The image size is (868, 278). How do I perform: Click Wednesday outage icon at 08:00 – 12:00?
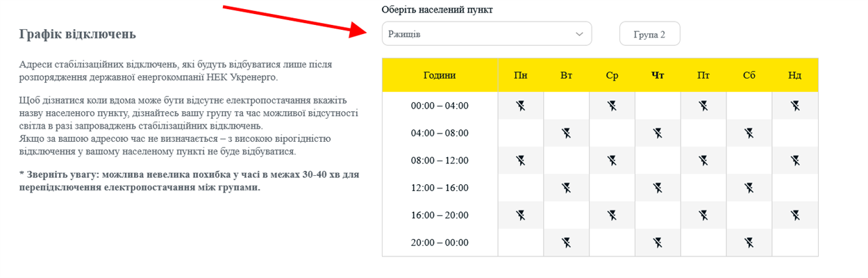pos(612,161)
